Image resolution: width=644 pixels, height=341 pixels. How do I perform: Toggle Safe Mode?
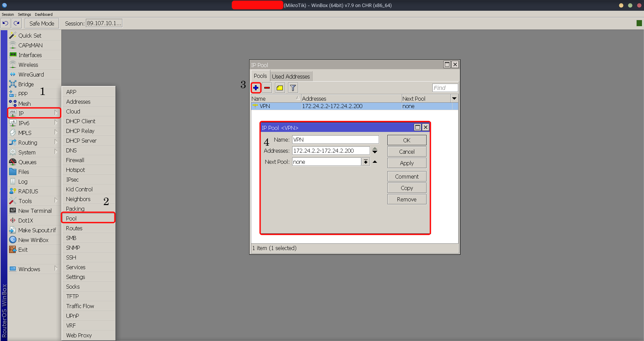tap(42, 23)
